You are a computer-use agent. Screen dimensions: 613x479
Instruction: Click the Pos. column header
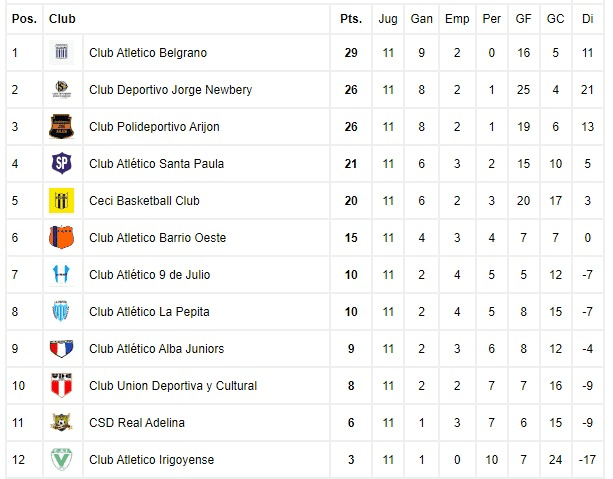click(x=24, y=19)
